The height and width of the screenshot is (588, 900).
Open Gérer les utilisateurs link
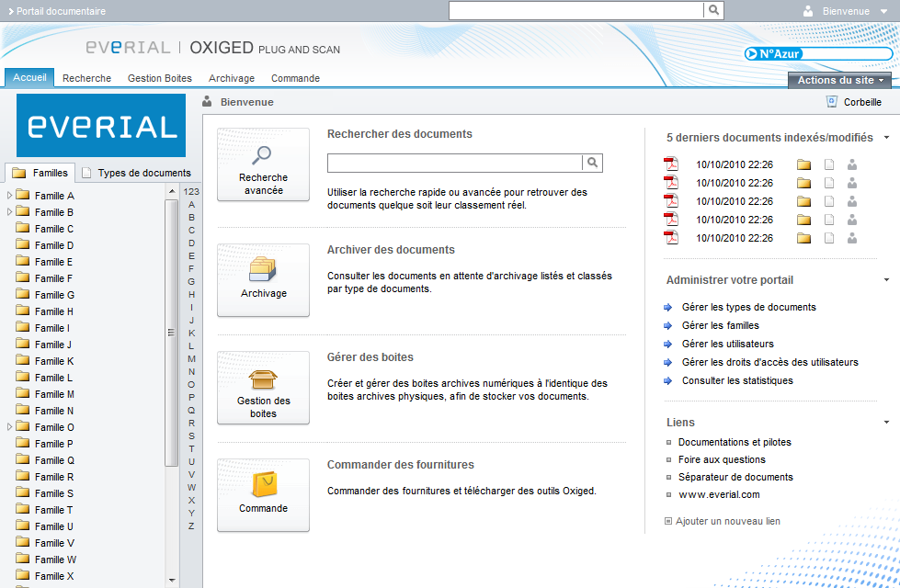click(728, 344)
